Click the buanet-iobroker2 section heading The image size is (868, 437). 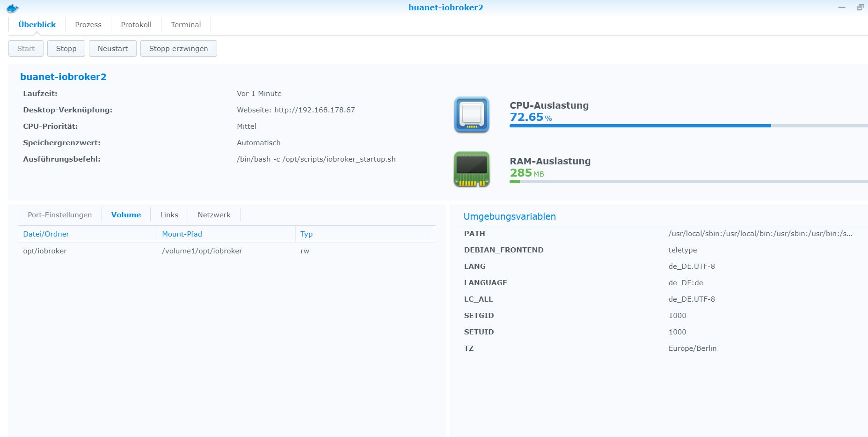coord(63,76)
